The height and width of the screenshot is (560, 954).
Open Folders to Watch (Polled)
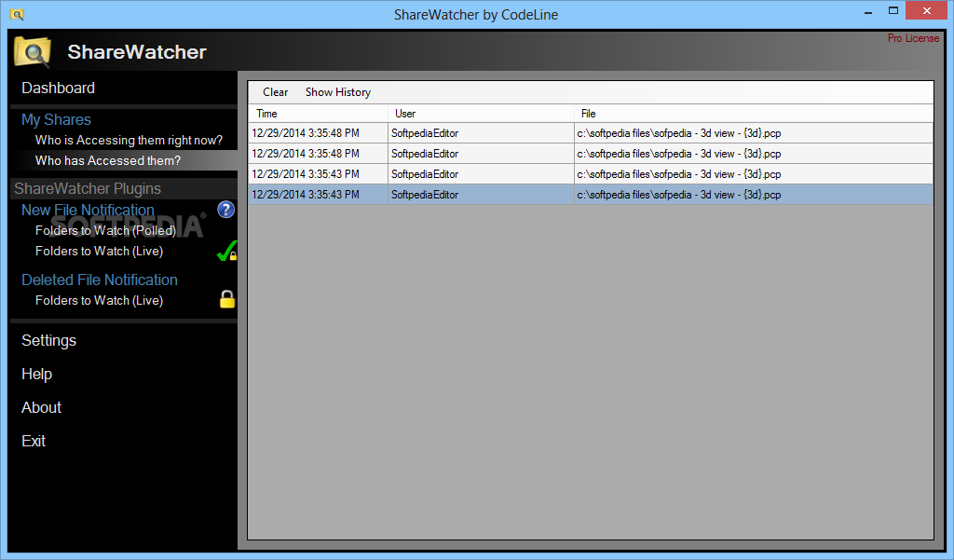click(105, 231)
